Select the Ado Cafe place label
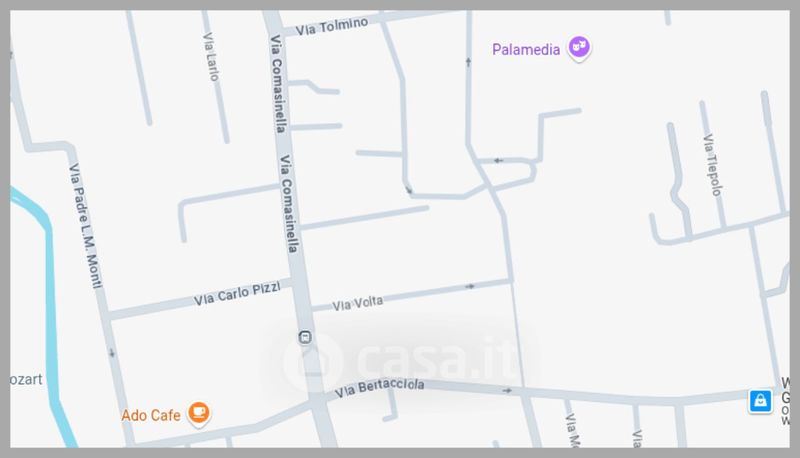The width and height of the screenshot is (800, 458). 151,415
